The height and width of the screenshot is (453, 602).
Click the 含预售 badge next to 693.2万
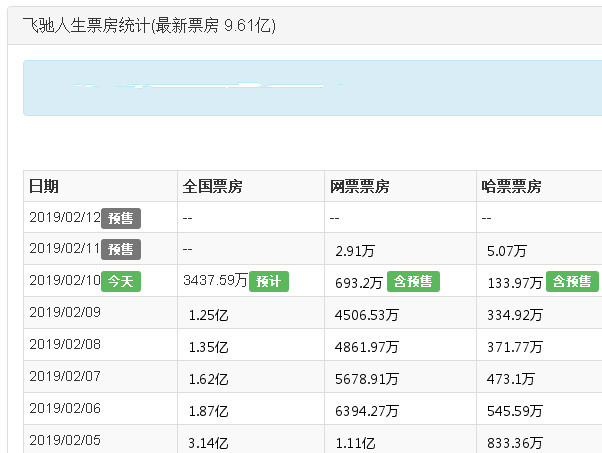coord(413,281)
